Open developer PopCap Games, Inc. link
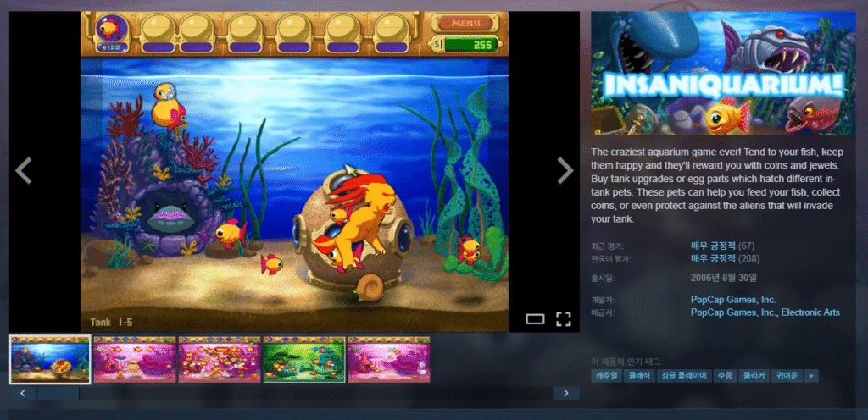The width and height of the screenshot is (868, 420). click(733, 300)
